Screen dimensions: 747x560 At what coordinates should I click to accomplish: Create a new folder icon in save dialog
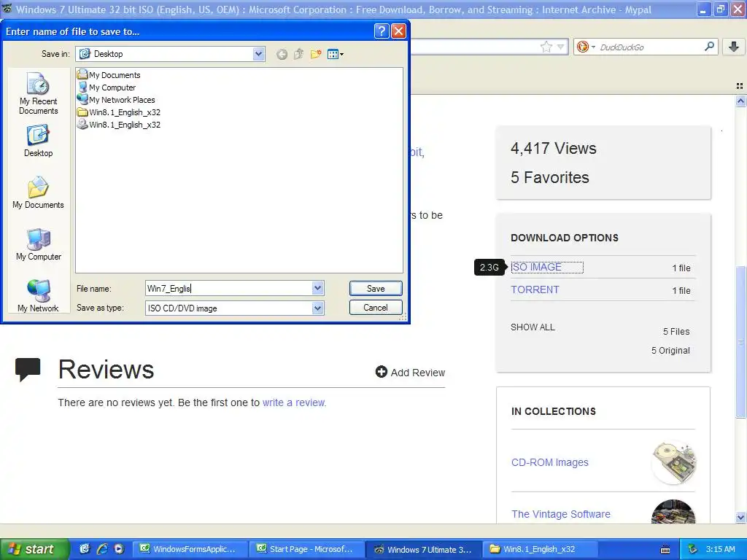pos(315,54)
